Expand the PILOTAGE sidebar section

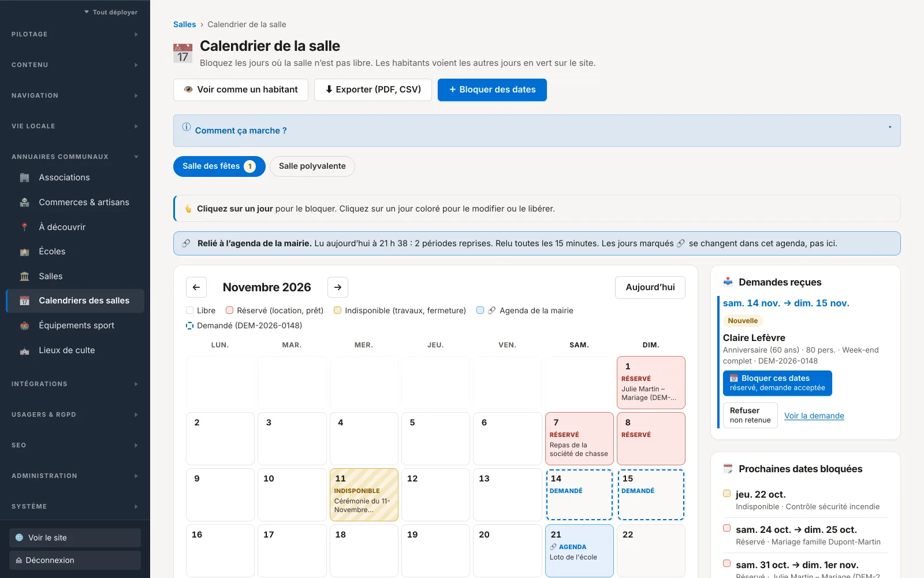75,34
